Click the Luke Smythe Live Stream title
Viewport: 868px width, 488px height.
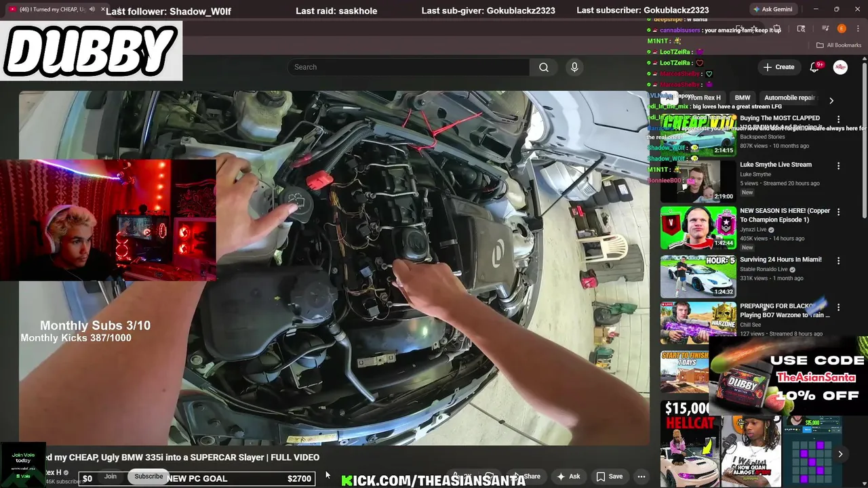coord(776,165)
